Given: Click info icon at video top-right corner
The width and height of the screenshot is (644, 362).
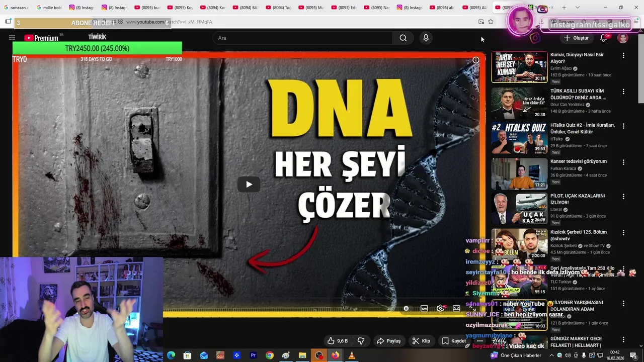Looking at the screenshot, I should pos(476,60).
